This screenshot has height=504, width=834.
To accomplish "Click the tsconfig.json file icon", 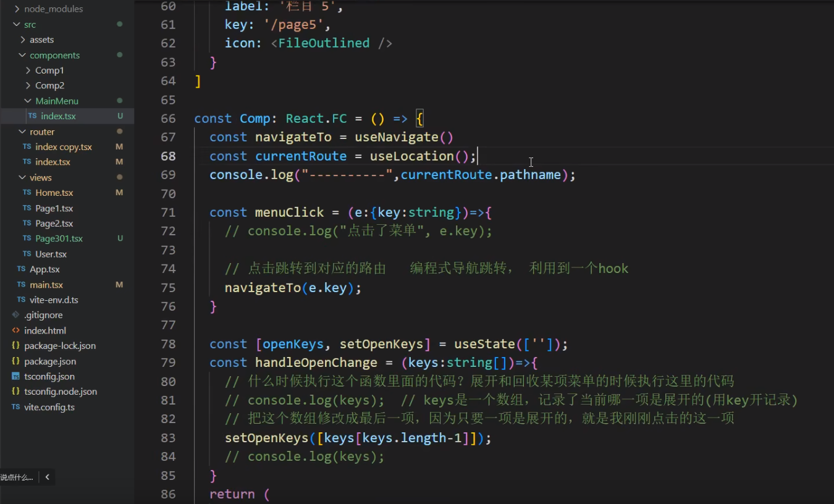I will 16,376.
